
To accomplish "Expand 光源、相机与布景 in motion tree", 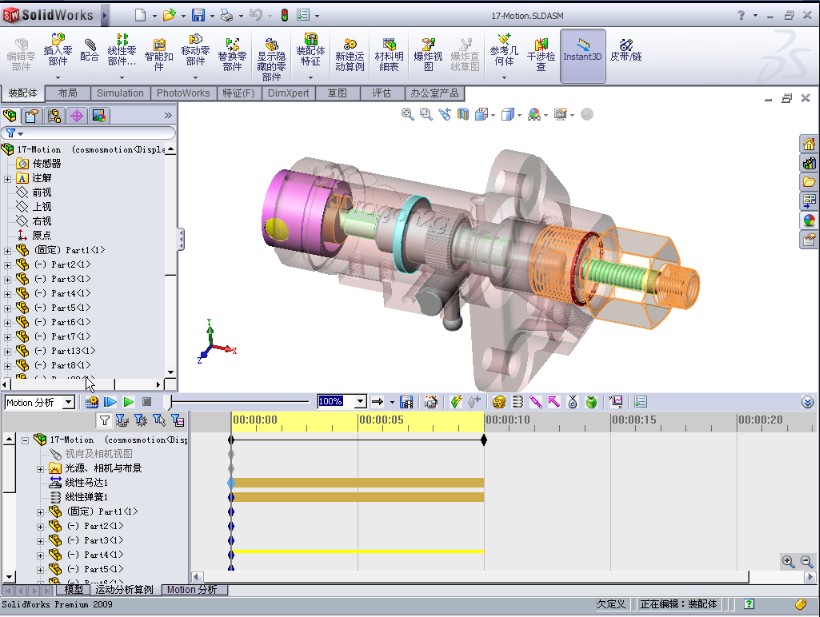I will 40,469.
